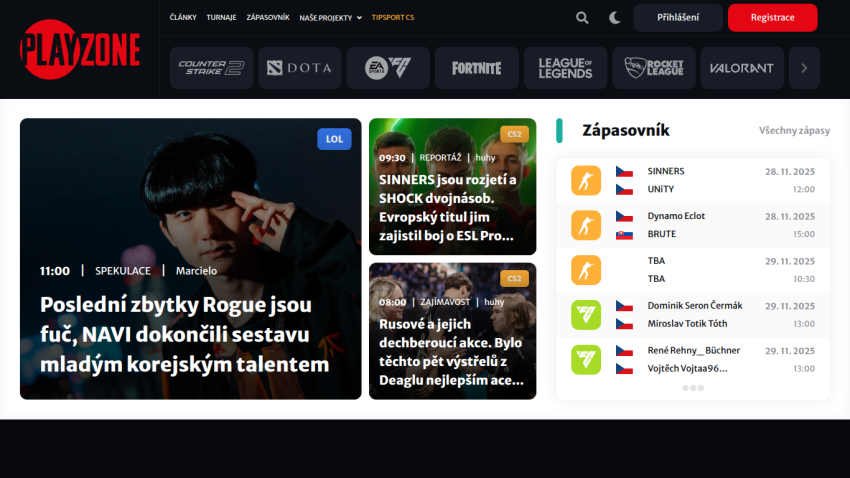
Task: Select the Valorant game tile
Action: coord(742,68)
